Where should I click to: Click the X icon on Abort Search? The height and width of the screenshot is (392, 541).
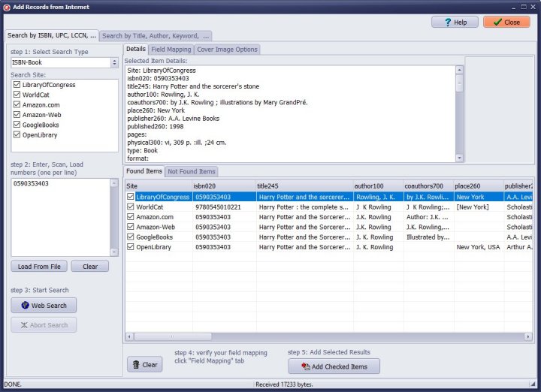pos(24,324)
